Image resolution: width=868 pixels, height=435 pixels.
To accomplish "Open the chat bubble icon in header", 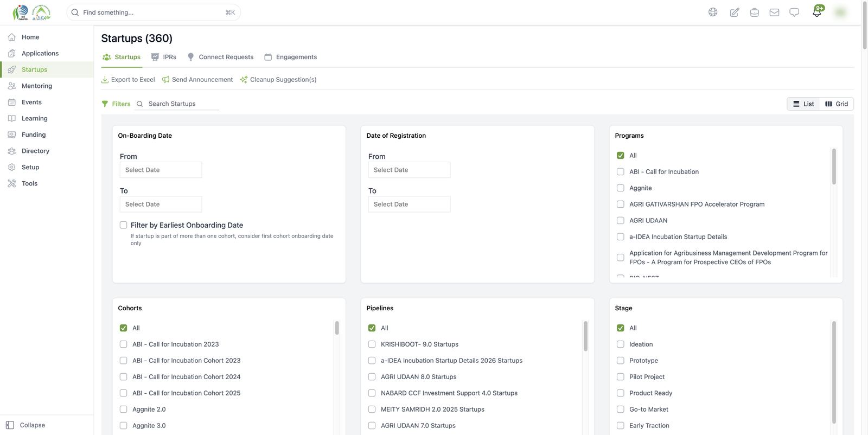I will click(x=794, y=12).
